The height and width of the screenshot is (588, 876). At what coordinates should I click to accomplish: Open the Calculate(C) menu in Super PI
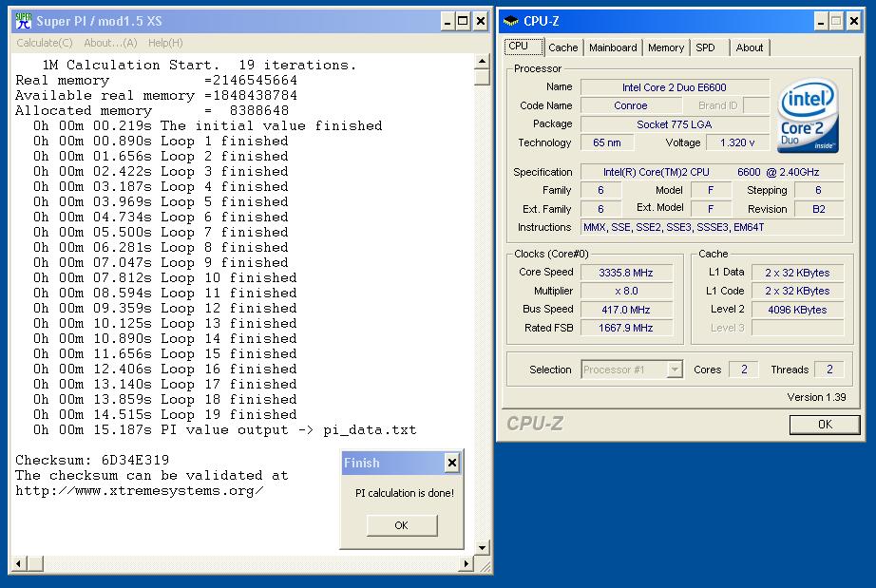pos(45,43)
